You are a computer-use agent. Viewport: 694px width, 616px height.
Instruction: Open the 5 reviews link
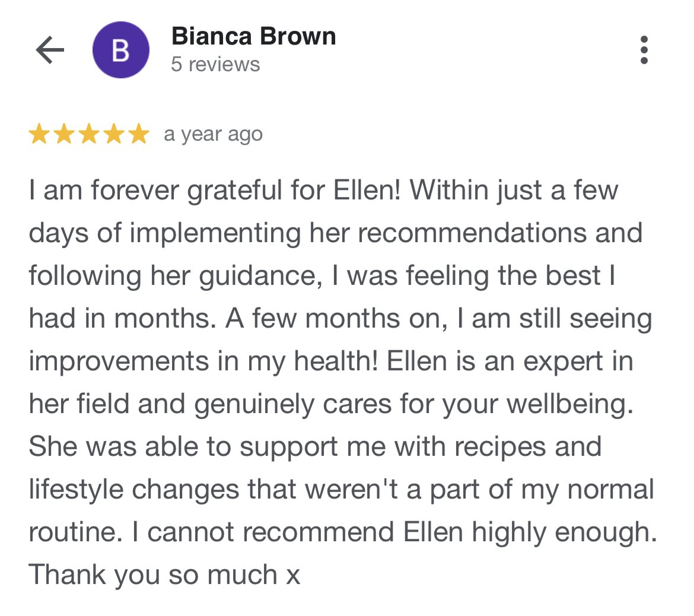215,64
